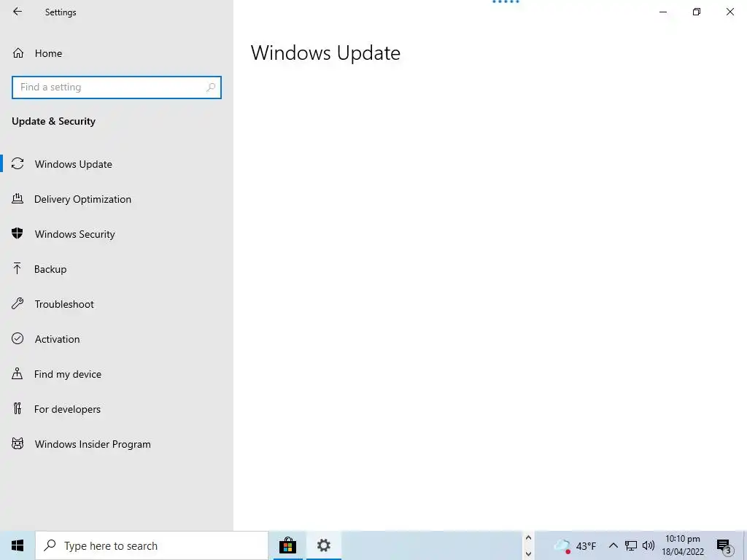
Task: Go back with the Settings back arrow
Action: (x=18, y=12)
